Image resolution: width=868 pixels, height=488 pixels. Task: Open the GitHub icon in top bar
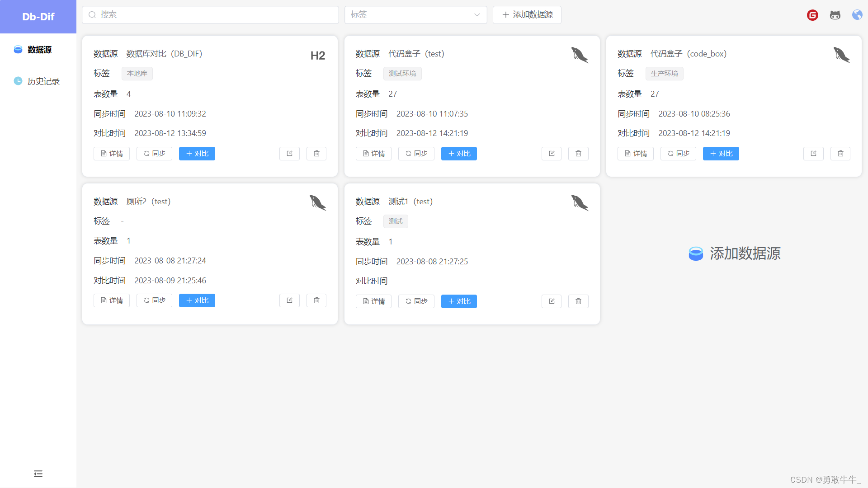point(835,15)
